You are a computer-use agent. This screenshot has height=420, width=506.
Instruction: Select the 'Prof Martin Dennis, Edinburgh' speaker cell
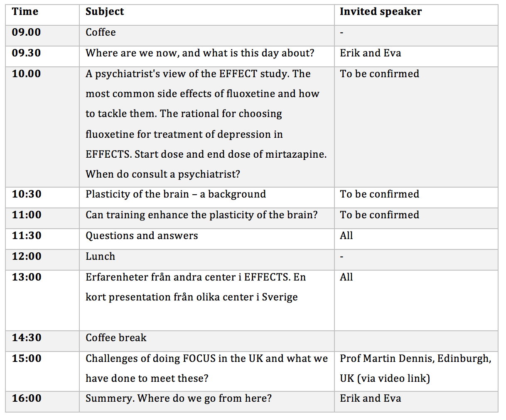tap(416, 371)
